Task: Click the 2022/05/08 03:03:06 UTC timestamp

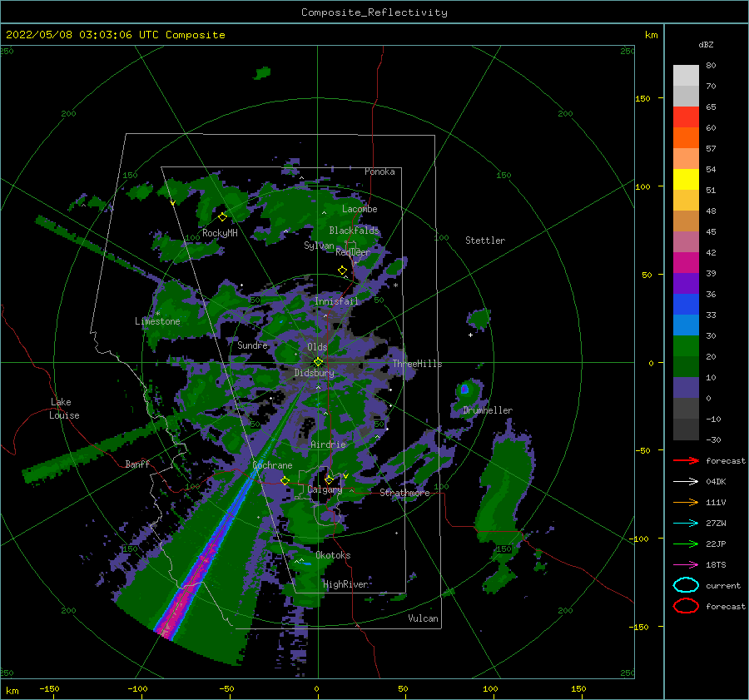Action: 115,35
